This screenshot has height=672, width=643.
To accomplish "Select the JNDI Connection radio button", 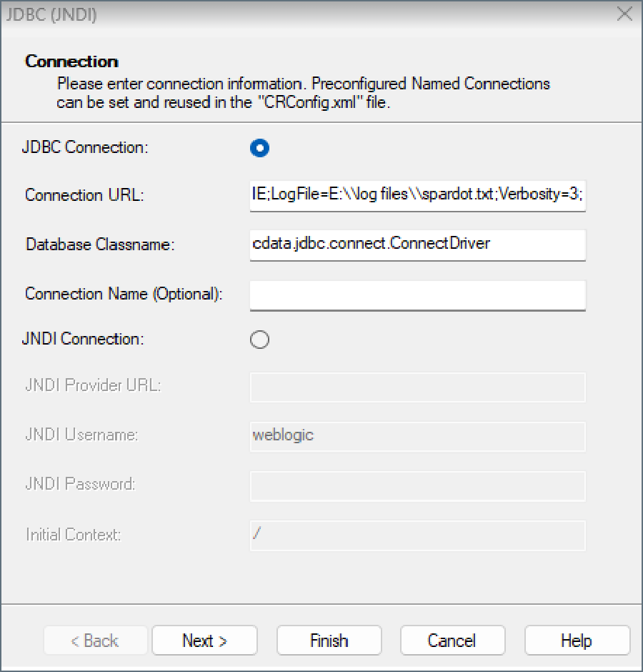I will click(259, 340).
